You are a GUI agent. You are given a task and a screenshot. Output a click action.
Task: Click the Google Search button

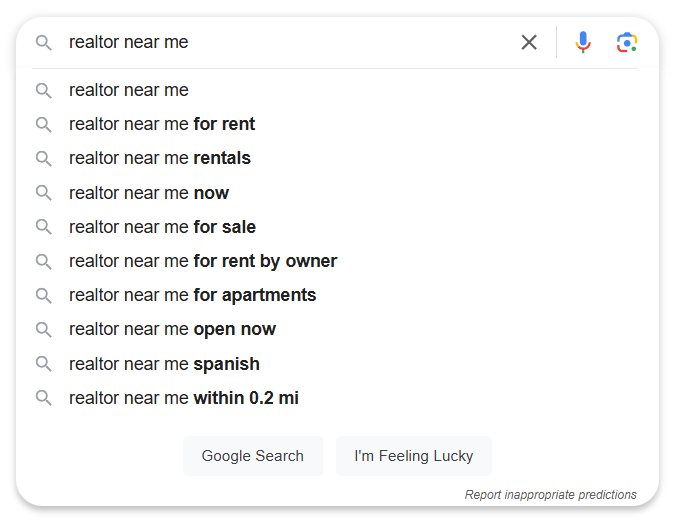coord(253,456)
